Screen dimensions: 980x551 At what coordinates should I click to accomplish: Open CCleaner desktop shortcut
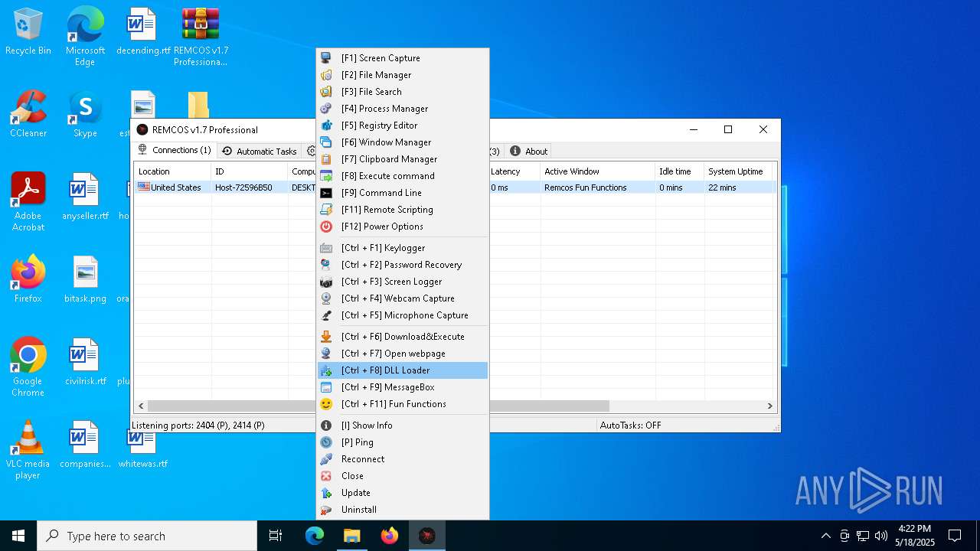28,115
